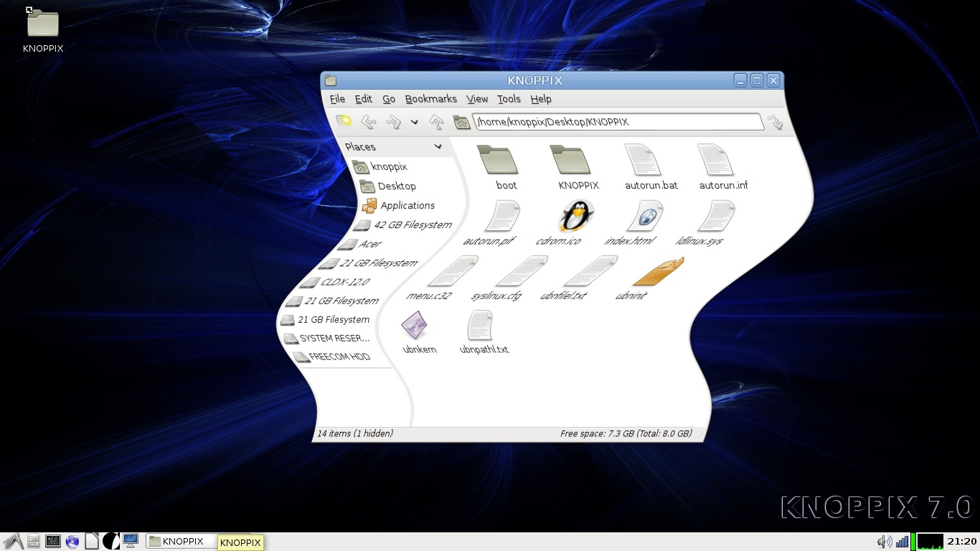Expand the Places side pane dropdown
This screenshot has width=980, height=551.
[x=438, y=146]
